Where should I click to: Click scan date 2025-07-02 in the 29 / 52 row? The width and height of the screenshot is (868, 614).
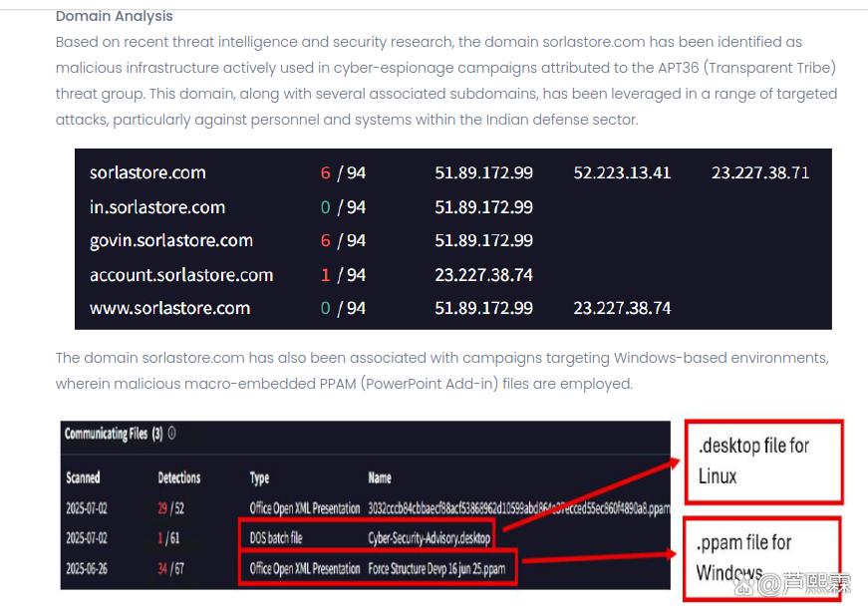(x=87, y=507)
